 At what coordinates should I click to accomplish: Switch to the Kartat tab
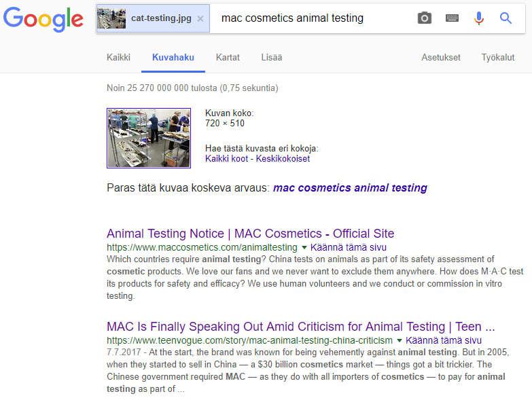(228, 57)
